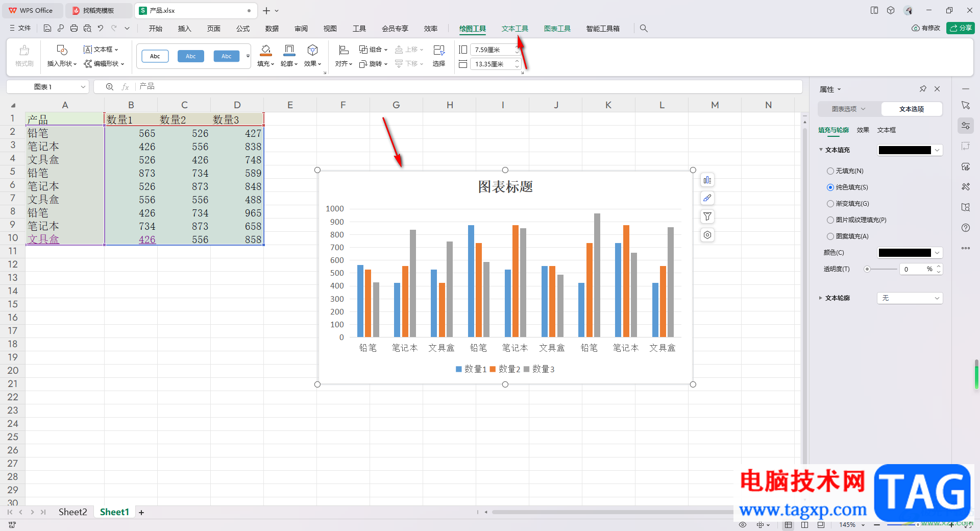Viewport: 980px width, 531px height.
Task: Click the 颜色(C) black color swatch
Action: point(905,253)
